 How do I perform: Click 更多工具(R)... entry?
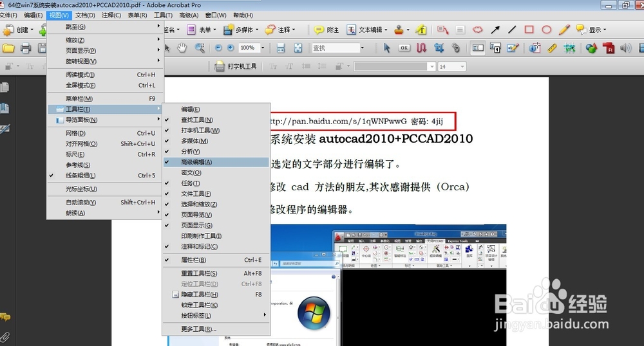[216, 329]
